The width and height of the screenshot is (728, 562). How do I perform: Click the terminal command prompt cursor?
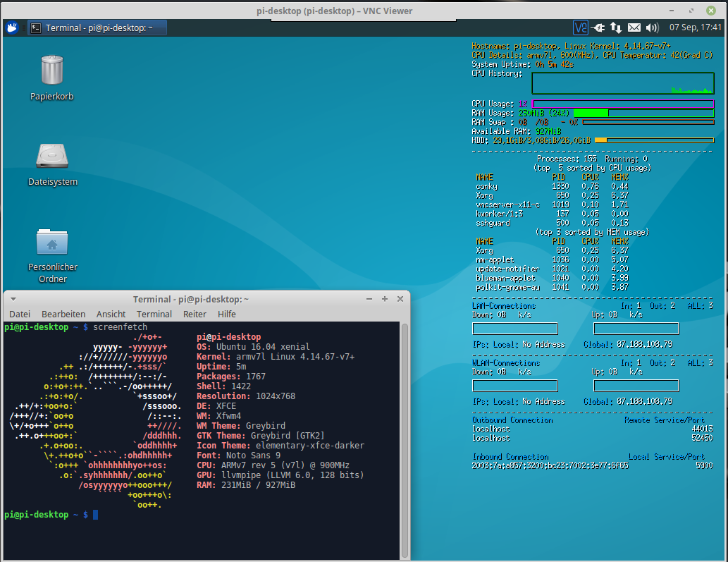pyautogui.click(x=96, y=515)
